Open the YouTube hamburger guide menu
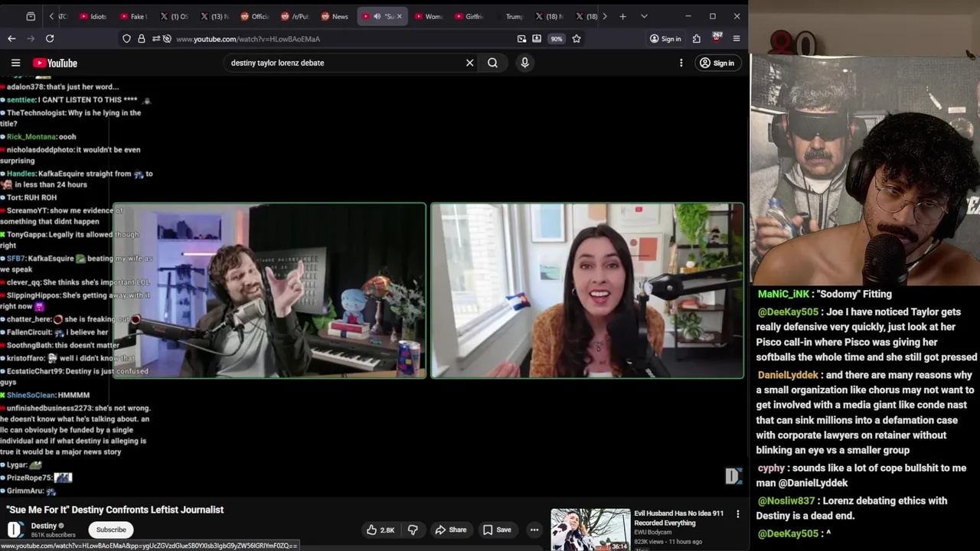The height and width of the screenshot is (551, 980). [15, 63]
